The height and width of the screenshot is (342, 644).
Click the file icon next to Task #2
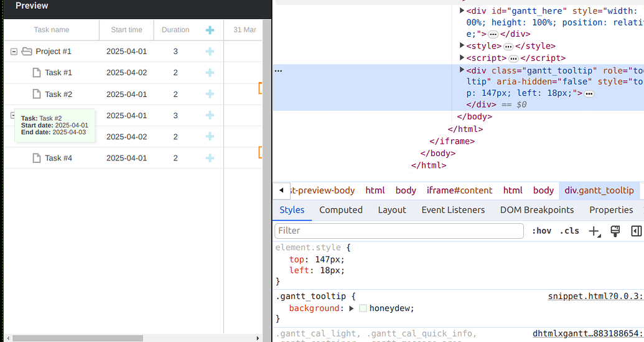click(x=37, y=95)
